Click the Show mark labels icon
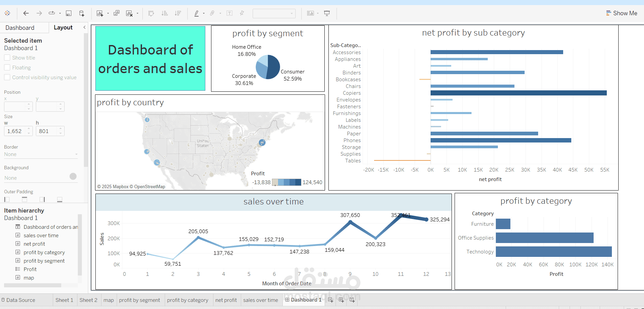The width and height of the screenshot is (644, 309). (230, 13)
